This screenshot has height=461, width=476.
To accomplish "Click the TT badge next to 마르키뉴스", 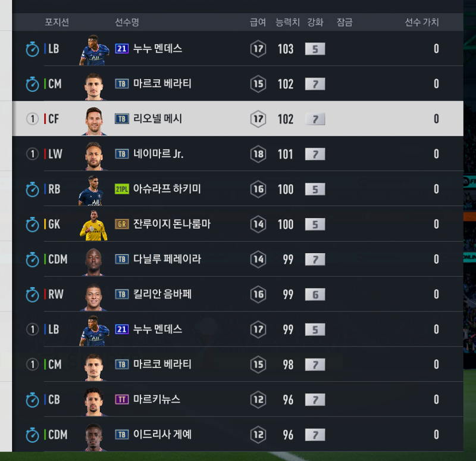I will click(x=122, y=399).
